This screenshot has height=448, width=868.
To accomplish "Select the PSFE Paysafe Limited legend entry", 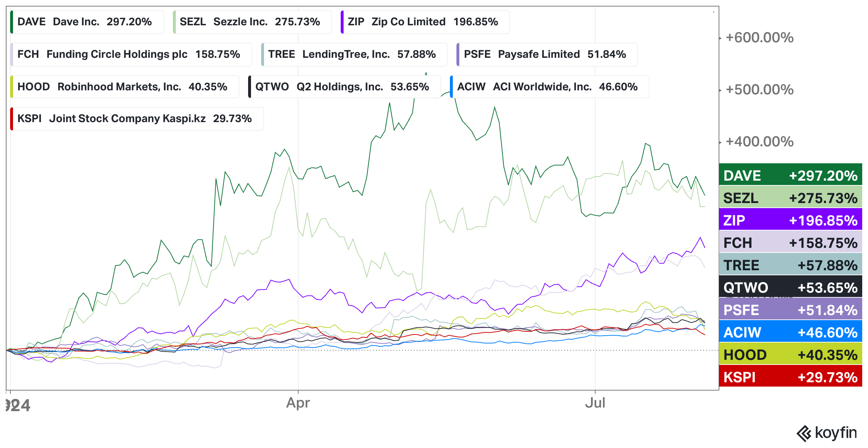I will pyautogui.click(x=547, y=55).
